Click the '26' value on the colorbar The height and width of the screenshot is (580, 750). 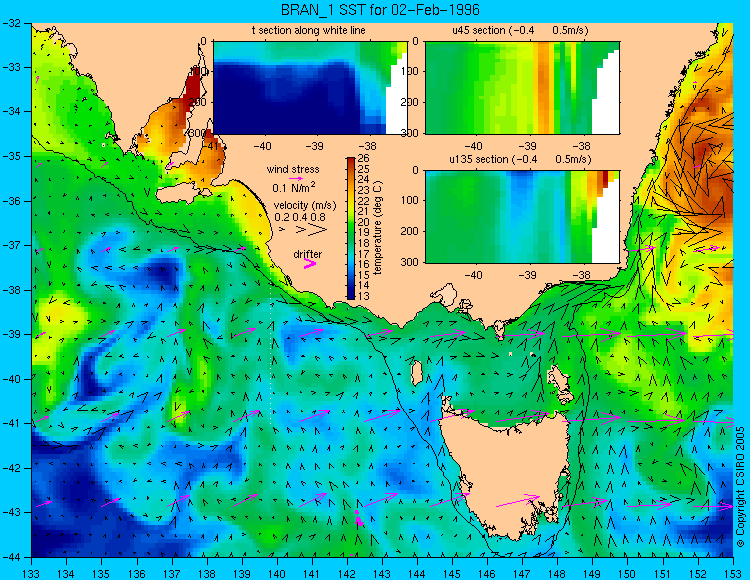[x=364, y=158]
